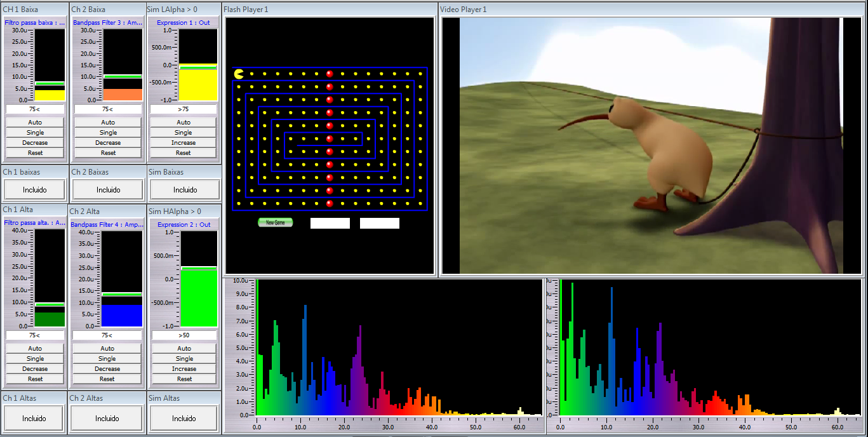
Task: Click the 75< threshold field in Ch 2 Alta
Action: point(107,335)
